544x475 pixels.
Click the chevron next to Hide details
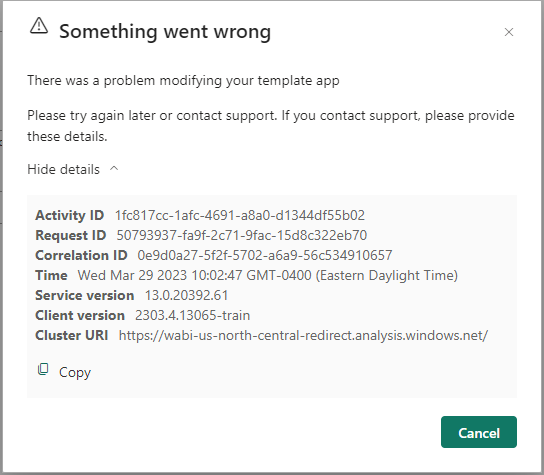(114, 169)
